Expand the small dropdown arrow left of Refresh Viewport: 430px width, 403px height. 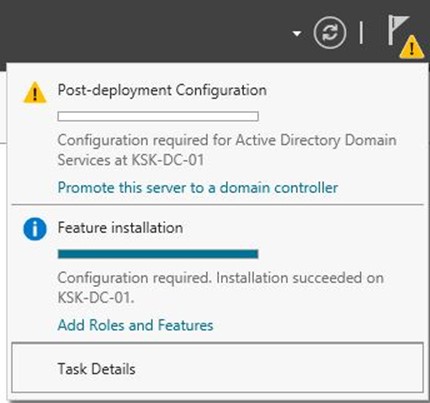tap(297, 33)
